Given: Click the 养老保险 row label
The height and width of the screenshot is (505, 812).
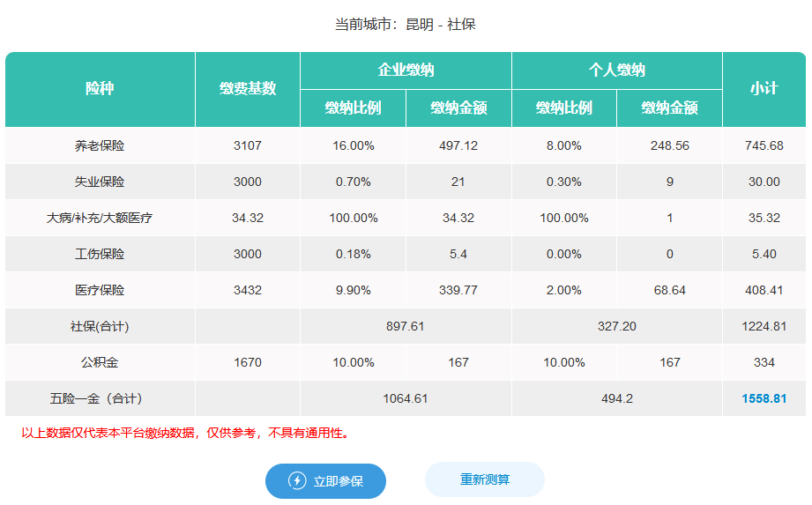Looking at the screenshot, I should pyautogui.click(x=100, y=145).
